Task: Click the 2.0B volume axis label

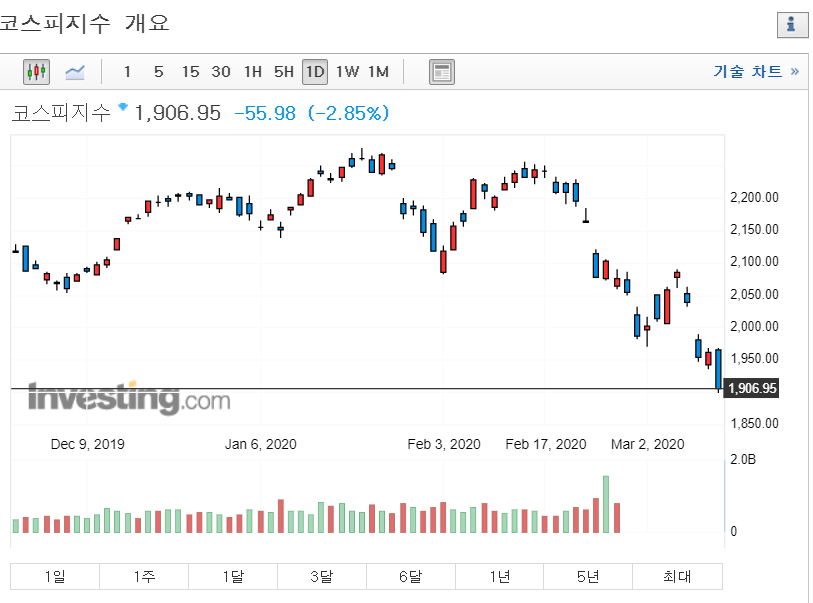Action: (743, 459)
